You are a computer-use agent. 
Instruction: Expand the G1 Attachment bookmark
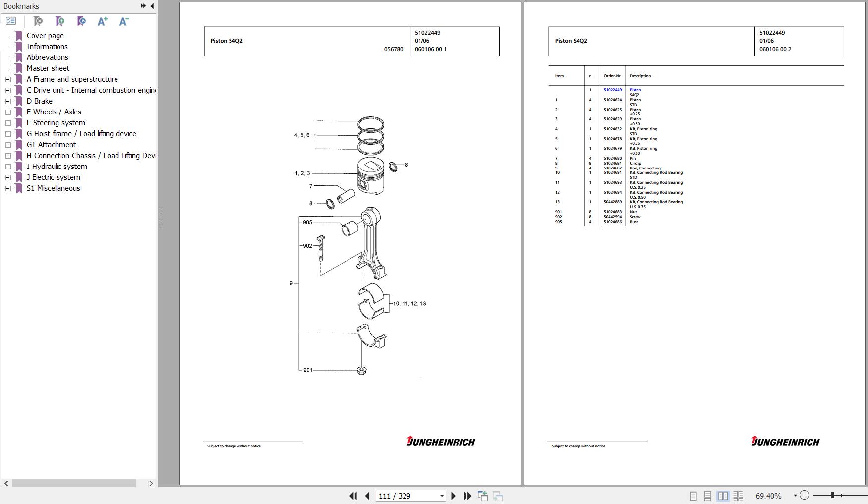(8, 145)
